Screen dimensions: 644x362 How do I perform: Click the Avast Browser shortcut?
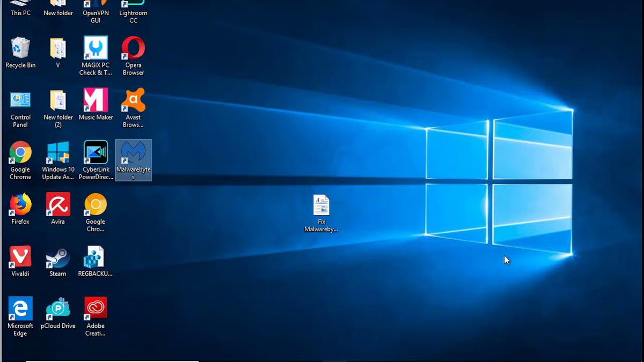(133, 100)
